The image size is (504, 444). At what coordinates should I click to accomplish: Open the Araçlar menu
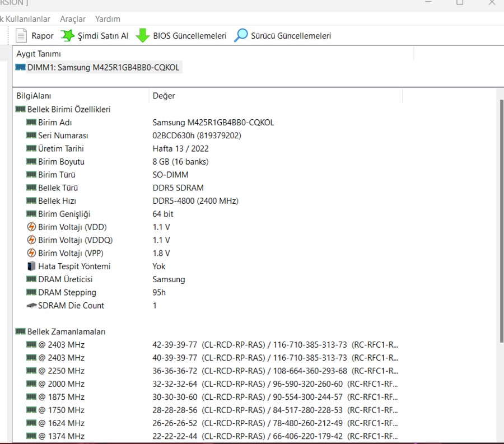72,19
